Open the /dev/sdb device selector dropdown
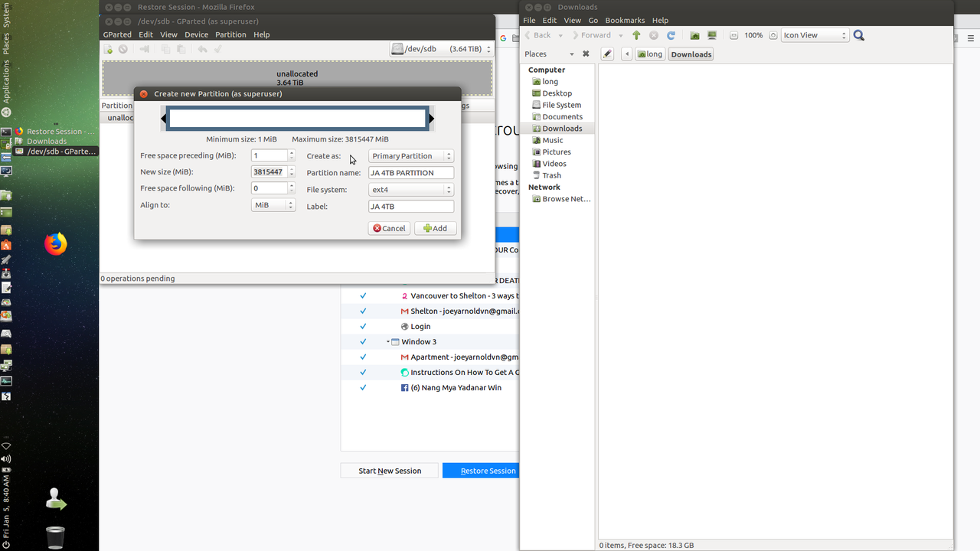 click(440, 49)
